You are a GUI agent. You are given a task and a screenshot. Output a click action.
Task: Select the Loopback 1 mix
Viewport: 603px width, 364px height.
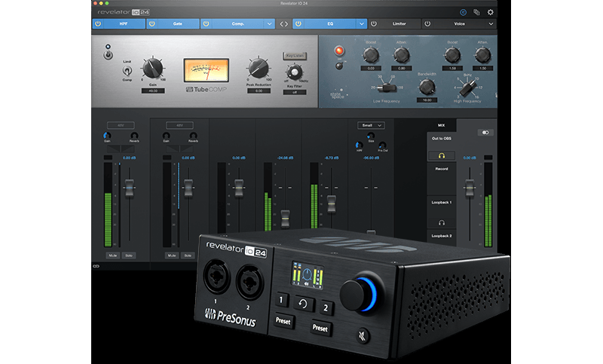tap(442, 203)
